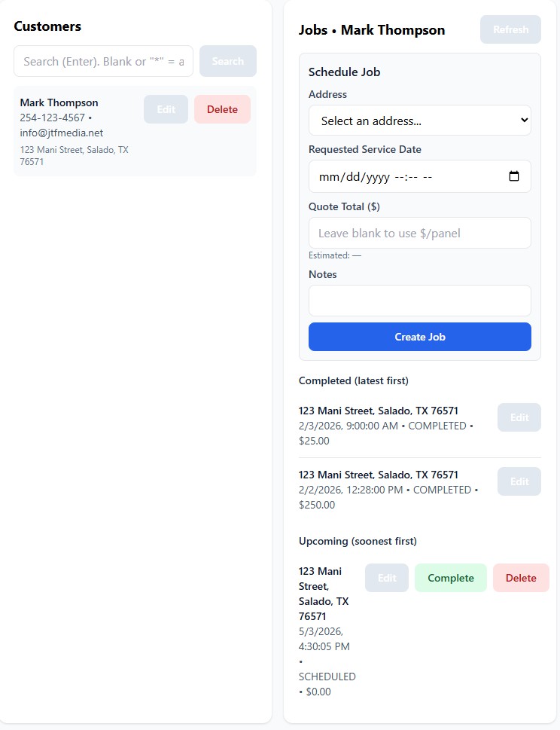The height and width of the screenshot is (730, 560).
Task: Click the Quote Total input box
Action: point(419,233)
